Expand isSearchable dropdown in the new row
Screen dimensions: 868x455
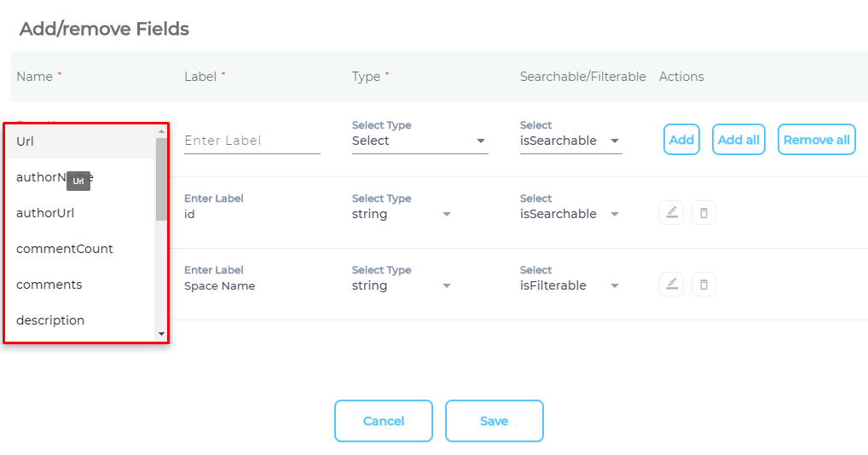tap(570, 141)
